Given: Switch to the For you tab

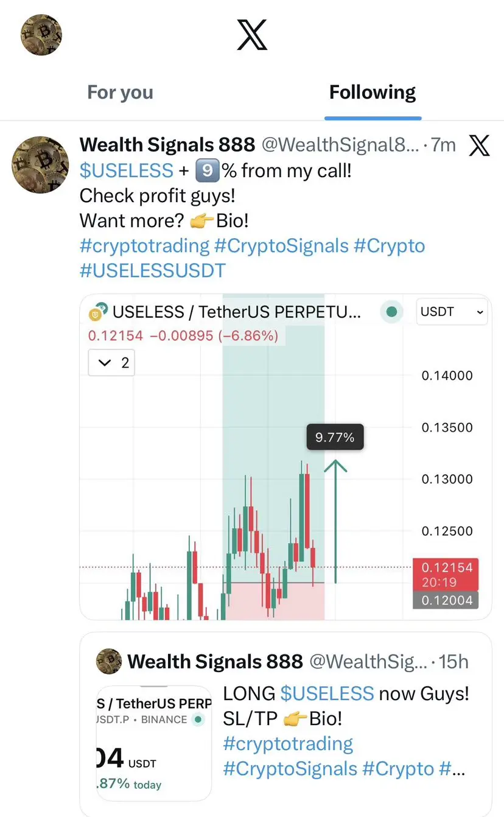Looking at the screenshot, I should pos(120,93).
